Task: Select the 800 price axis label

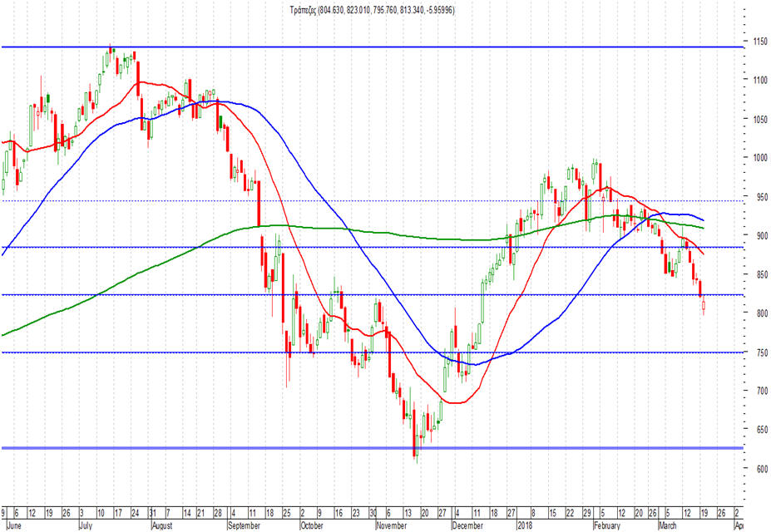Action: point(762,313)
